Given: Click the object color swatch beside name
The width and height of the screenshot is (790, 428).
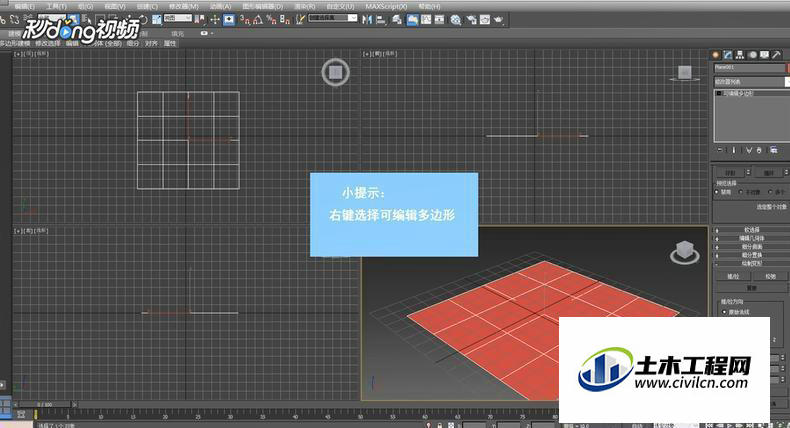Looking at the screenshot, I should pyautogui.click(x=787, y=67).
